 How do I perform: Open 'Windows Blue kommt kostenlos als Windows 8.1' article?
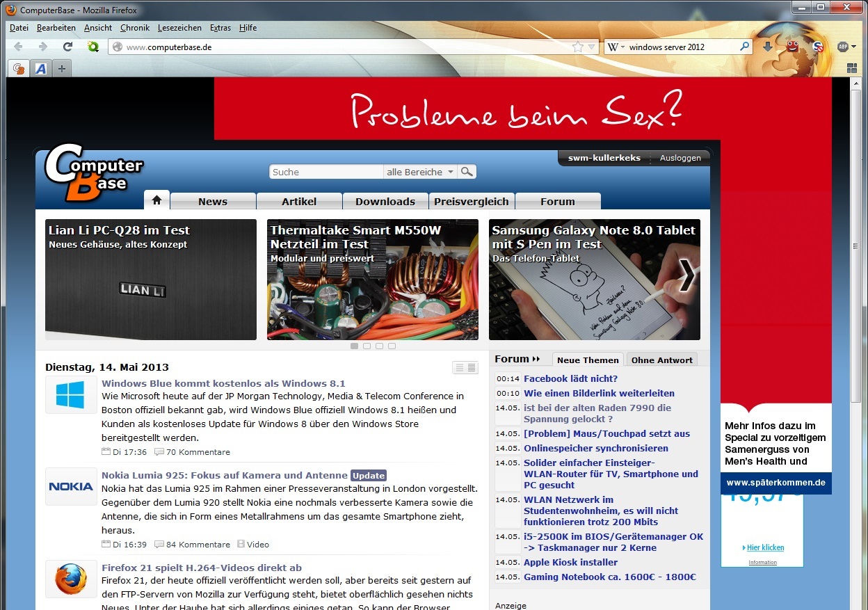coord(223,383)
